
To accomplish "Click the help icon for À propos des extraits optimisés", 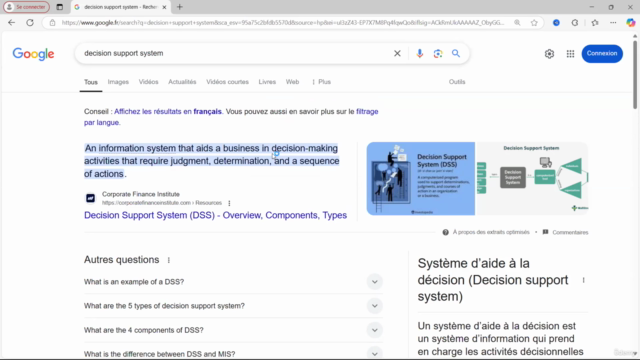I will click(x=445, y=232).
